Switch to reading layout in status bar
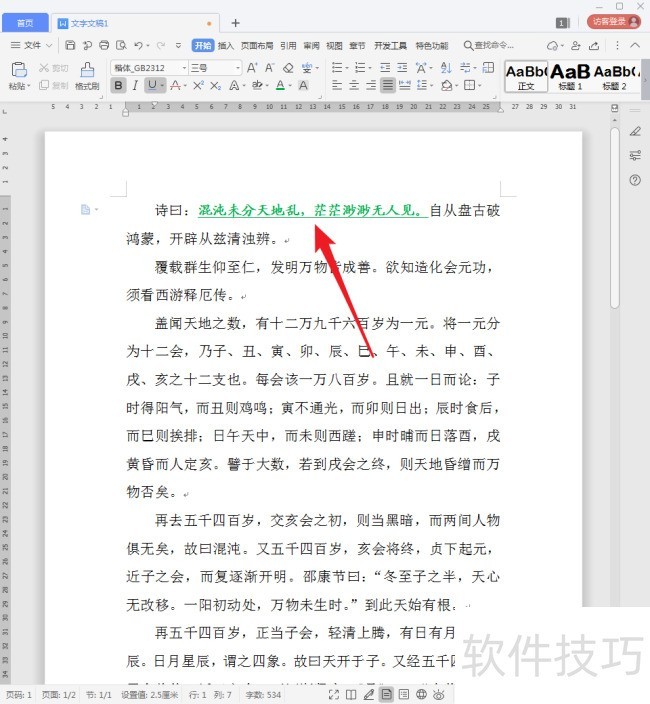The image size is (650, 704). [351, 695]
